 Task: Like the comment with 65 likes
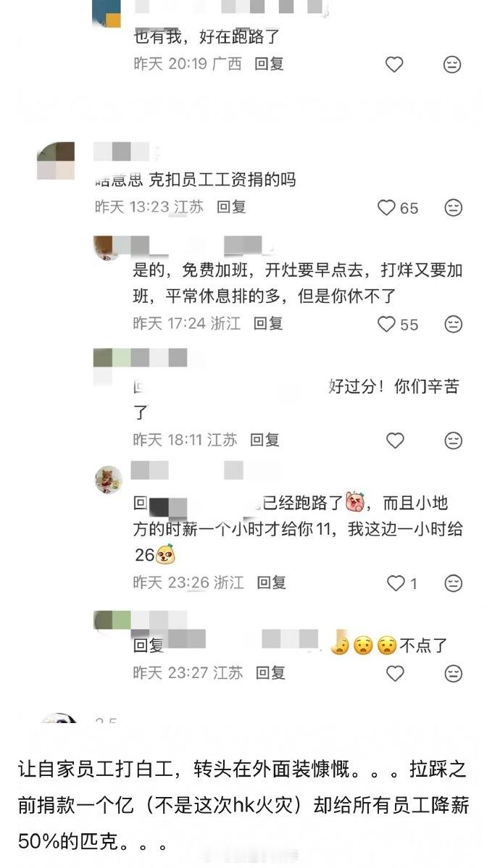[386, 208]
